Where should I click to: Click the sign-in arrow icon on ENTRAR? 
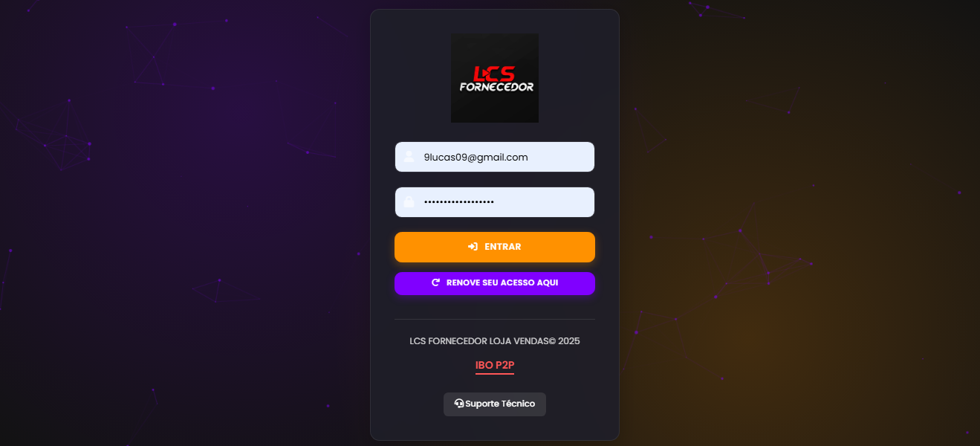point(473,247)
